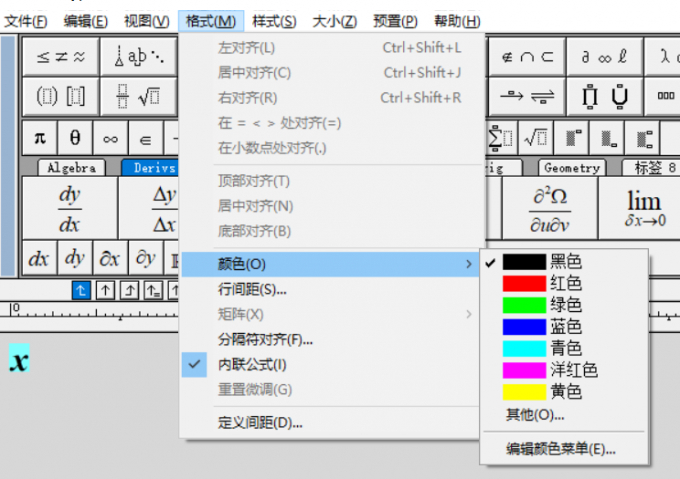This screenshot has width=680, height=479.
Task: Switch to the Derivs tab
Action: click(x=152, y=168)
